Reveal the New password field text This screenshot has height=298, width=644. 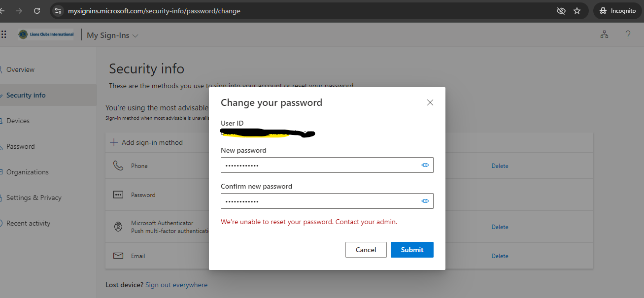[425, 165]
